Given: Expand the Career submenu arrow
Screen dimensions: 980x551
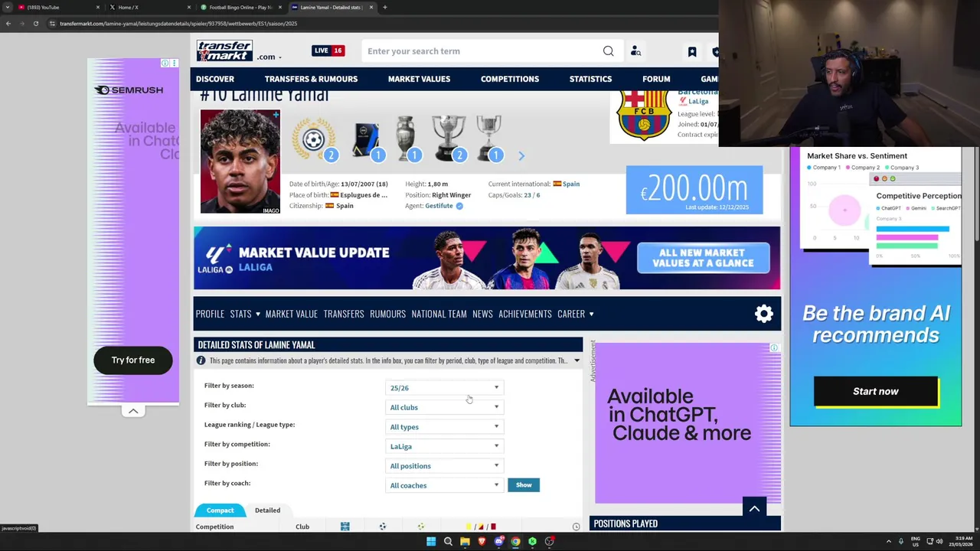Looking at the screenshot, I should 591,314.
